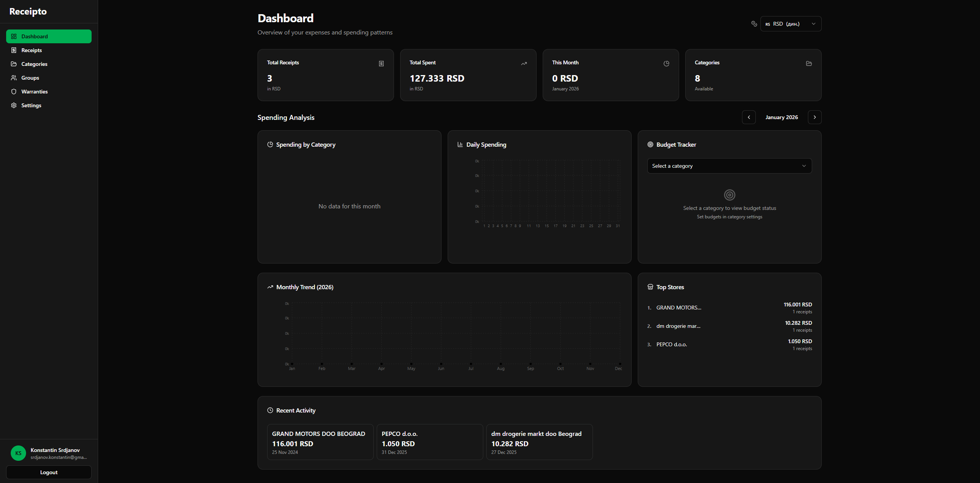Open Settings from the sidebar
Screen dimensions: 980x483
tap(31, 105)
